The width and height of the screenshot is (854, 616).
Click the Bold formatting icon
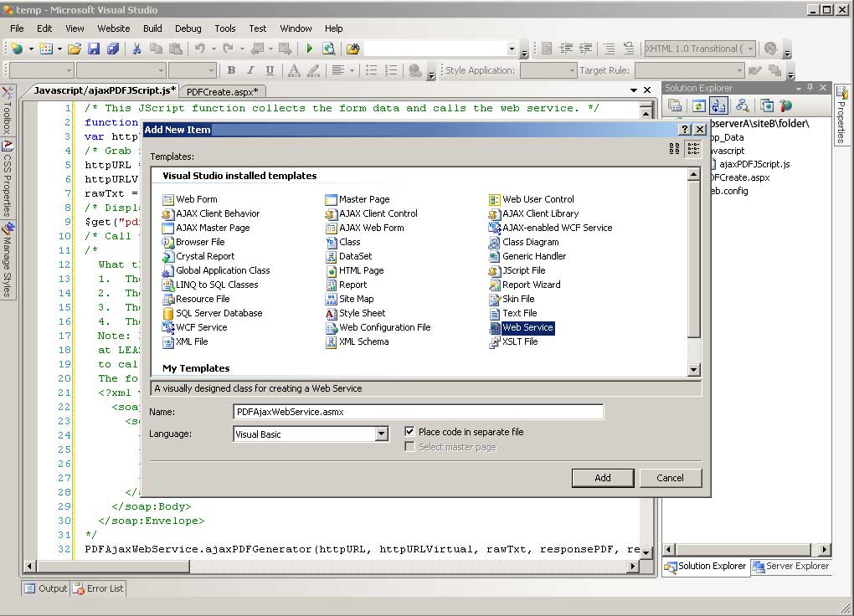pos(231,70)
